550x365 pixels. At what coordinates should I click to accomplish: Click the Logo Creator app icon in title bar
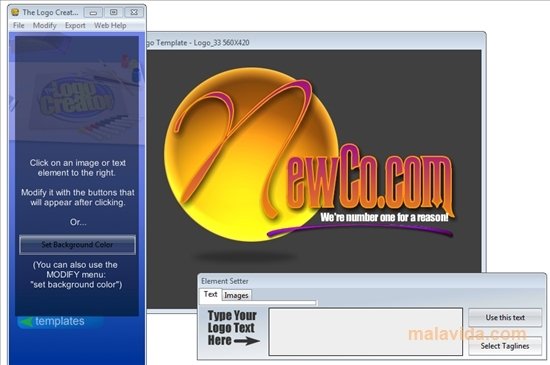tap(15, 12)
